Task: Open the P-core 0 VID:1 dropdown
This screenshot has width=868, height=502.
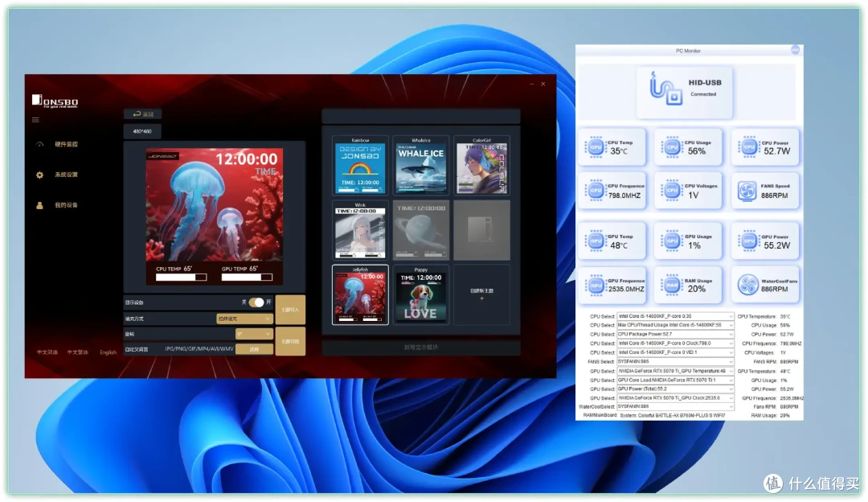Action: pos(675,352)
